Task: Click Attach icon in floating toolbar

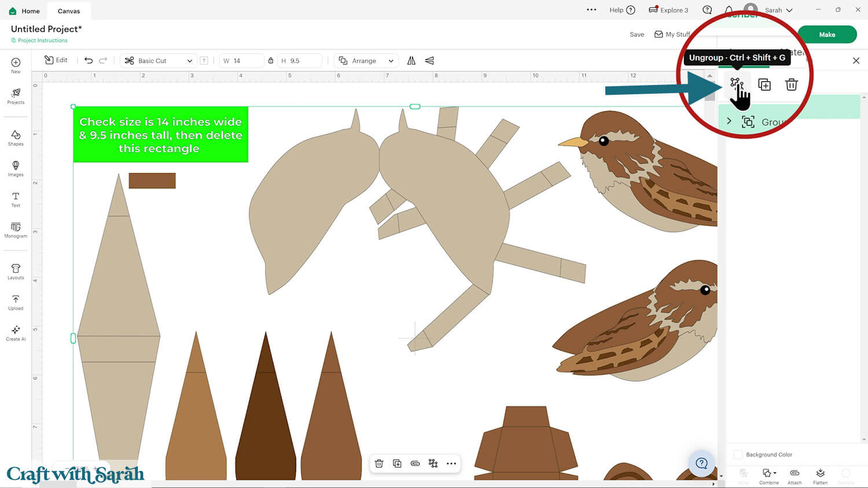Action: pyautogui.click(x=415, y=463)
